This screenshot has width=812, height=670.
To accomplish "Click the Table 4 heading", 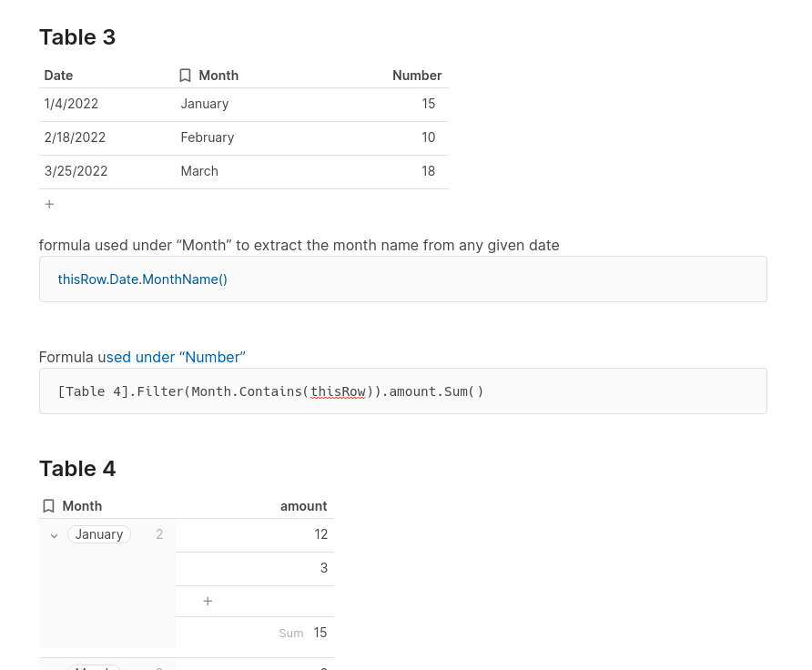I will tap(77, 469).
